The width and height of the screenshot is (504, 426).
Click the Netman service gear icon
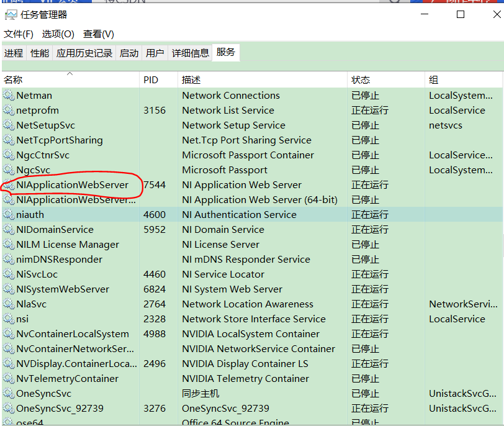(x=9, y=95)
